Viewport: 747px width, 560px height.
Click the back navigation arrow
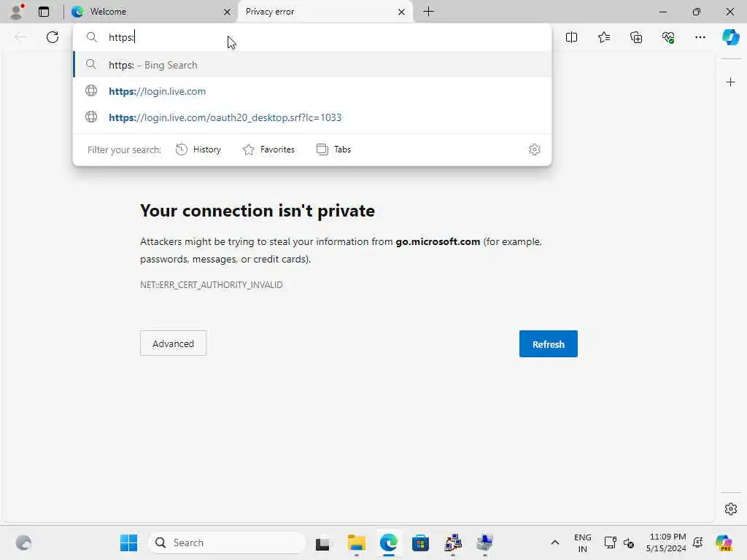(20, 37)
